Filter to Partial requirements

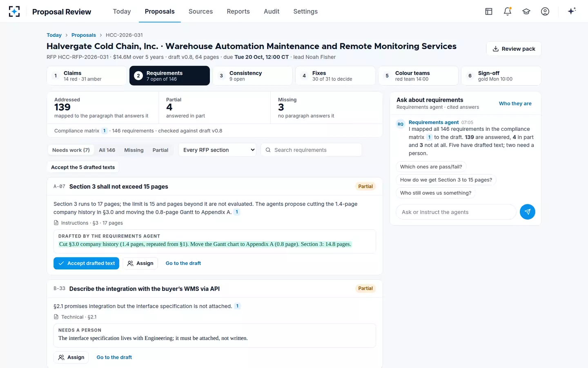pyautogui.click(x=160, y=150)
